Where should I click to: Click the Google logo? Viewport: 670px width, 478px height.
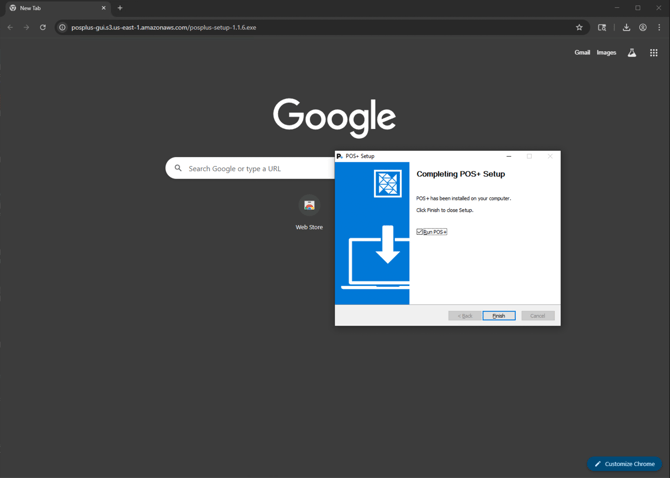(x=334, y=117)
